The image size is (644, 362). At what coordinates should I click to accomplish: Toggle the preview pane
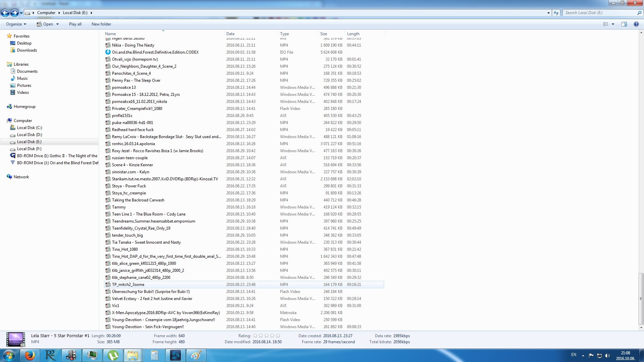point(624,24)
